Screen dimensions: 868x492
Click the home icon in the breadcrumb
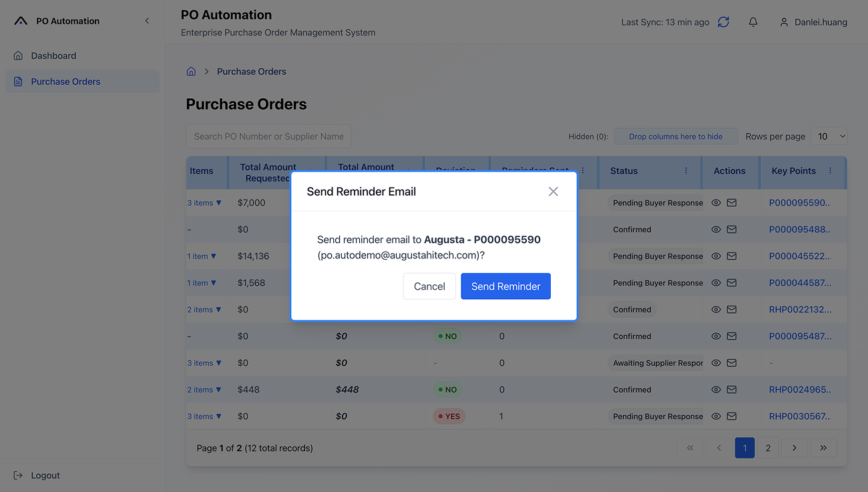point(190,71)
